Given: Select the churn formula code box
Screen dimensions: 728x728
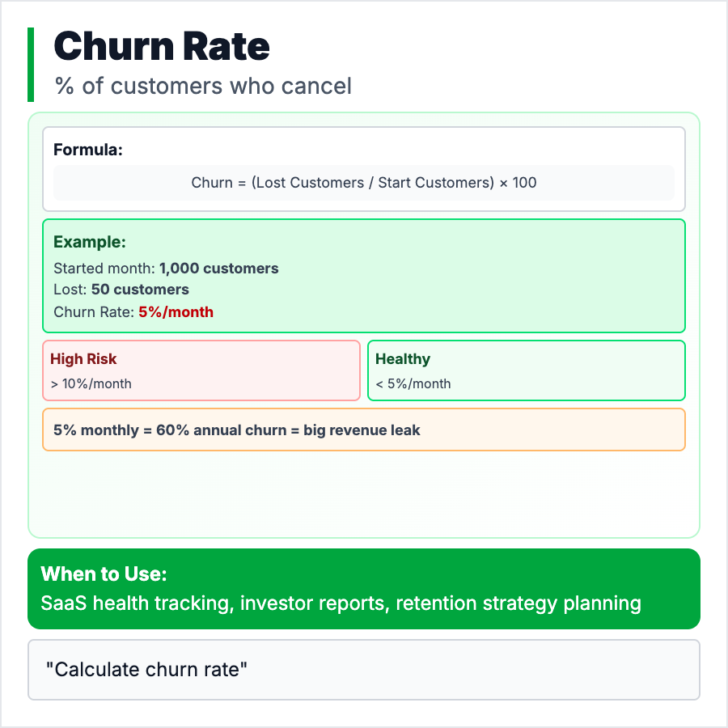Looking at the screenshot, I should pyautogui.click(x=363, y=183).
